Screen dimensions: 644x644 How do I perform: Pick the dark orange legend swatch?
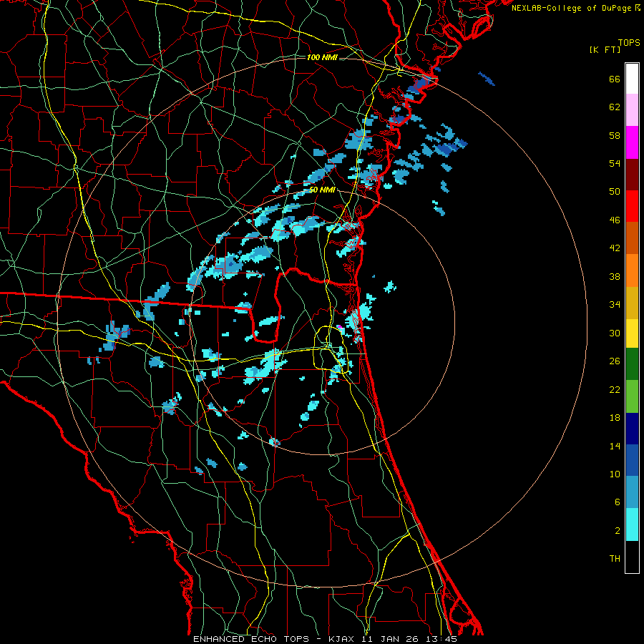click(x=632, y=238)
